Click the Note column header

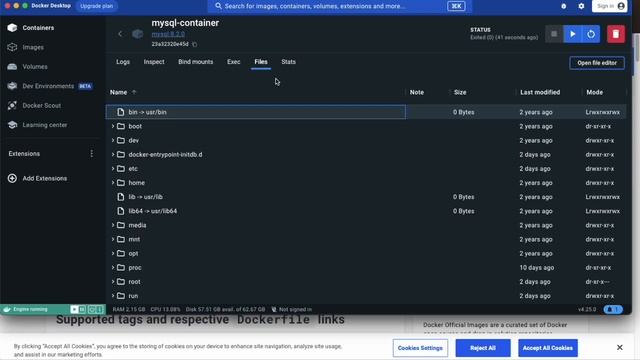point(417,92)
